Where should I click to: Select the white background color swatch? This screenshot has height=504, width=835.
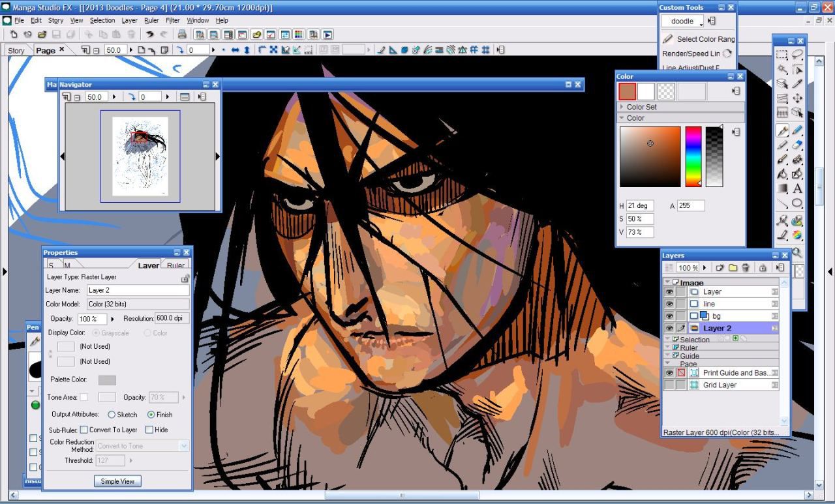click(646, 91)
